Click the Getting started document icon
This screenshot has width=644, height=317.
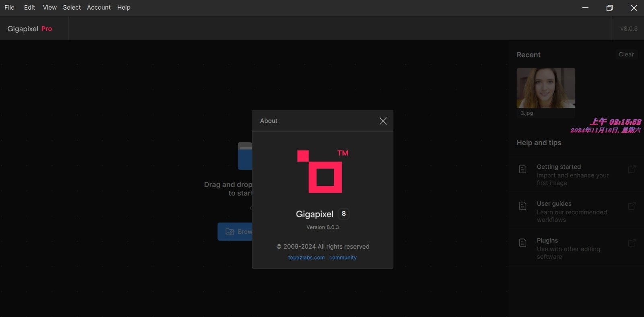522,169
